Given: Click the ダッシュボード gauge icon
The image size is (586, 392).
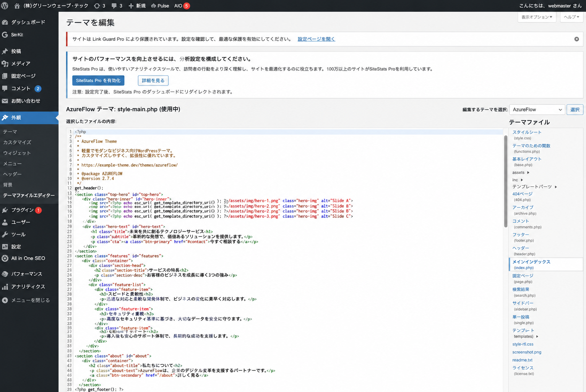Looking at the screenshot, I should [x=5, y=22].
